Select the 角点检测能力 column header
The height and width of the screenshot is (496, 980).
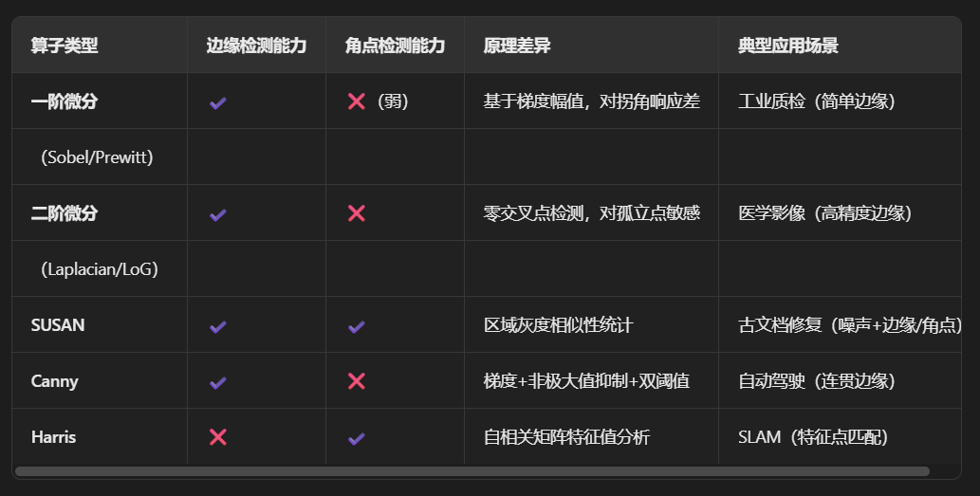(x=395, y=46)
